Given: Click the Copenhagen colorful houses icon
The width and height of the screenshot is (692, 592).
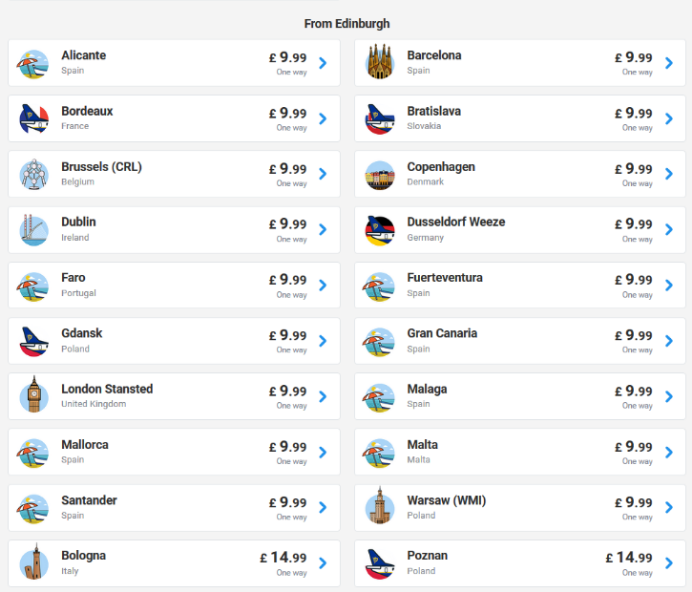Looking at the screenshot, I should point(380,175).
